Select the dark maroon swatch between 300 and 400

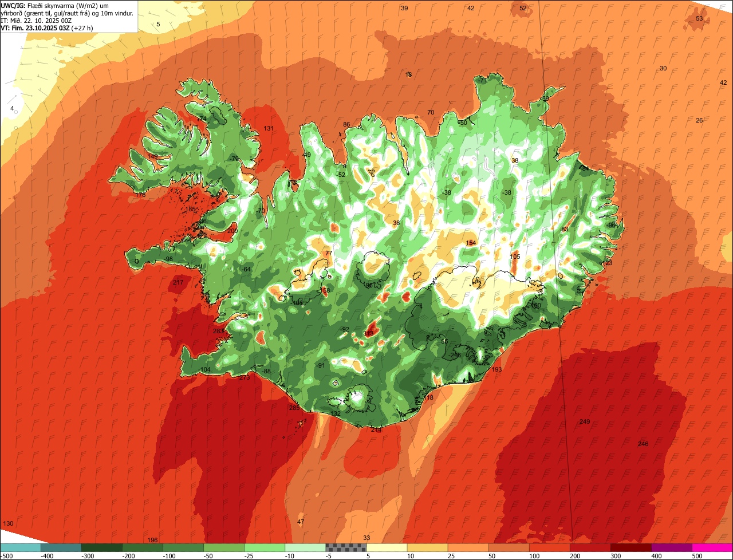(x=631, y=547)
